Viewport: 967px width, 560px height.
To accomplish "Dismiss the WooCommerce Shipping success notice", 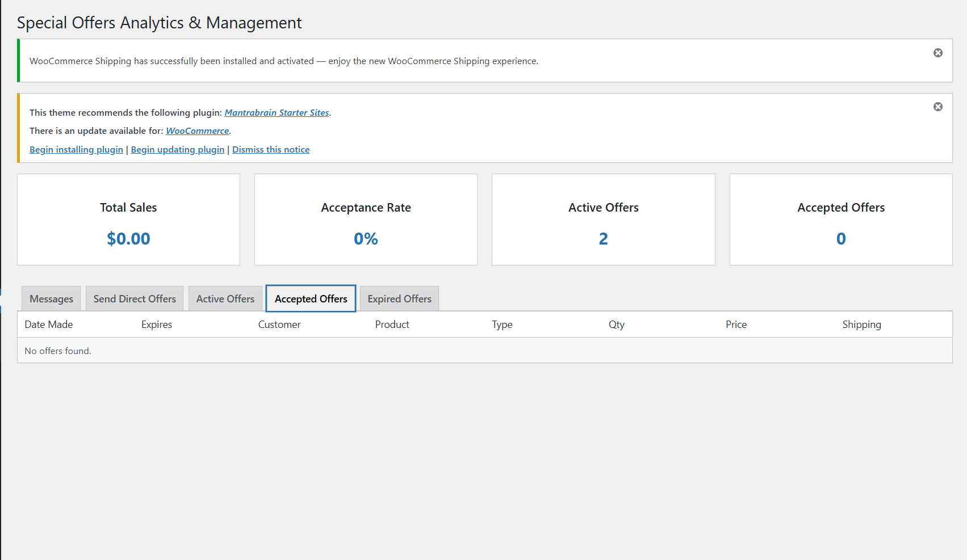I will click(x=937, y=53).
